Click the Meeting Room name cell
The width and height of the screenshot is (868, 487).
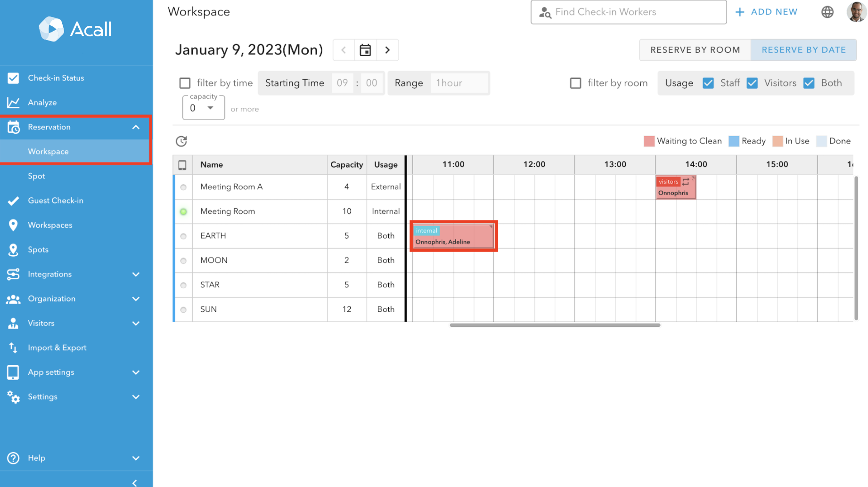(x=260, y=211)
